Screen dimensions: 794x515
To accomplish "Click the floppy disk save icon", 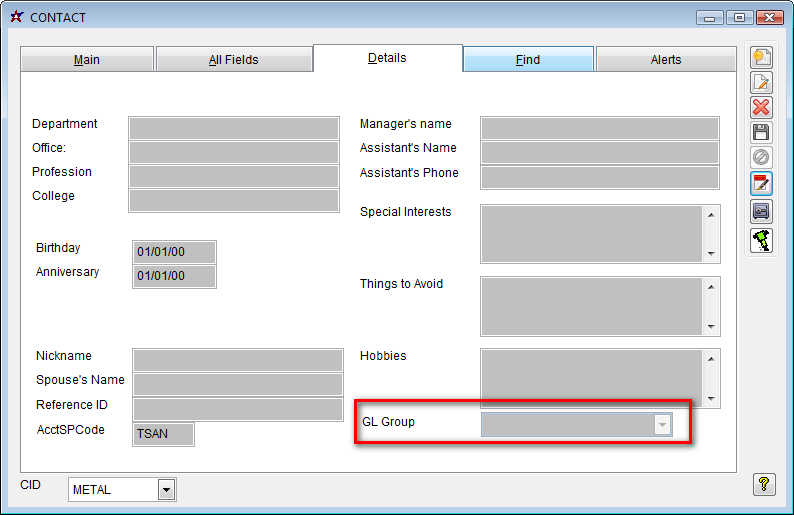I will (762, 133).
